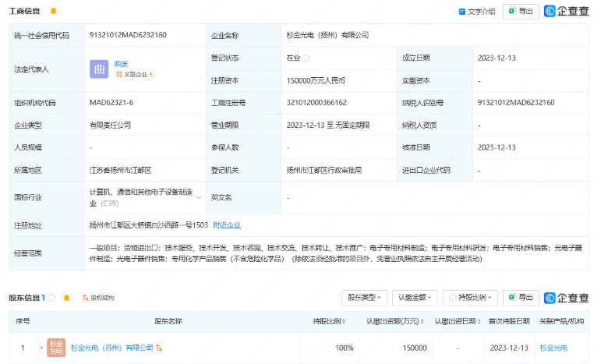Select 核准日期 value 2023-12-13
The width and height of the screenshot is (601, 364).
pyautogui.click(x=497, y=147)
